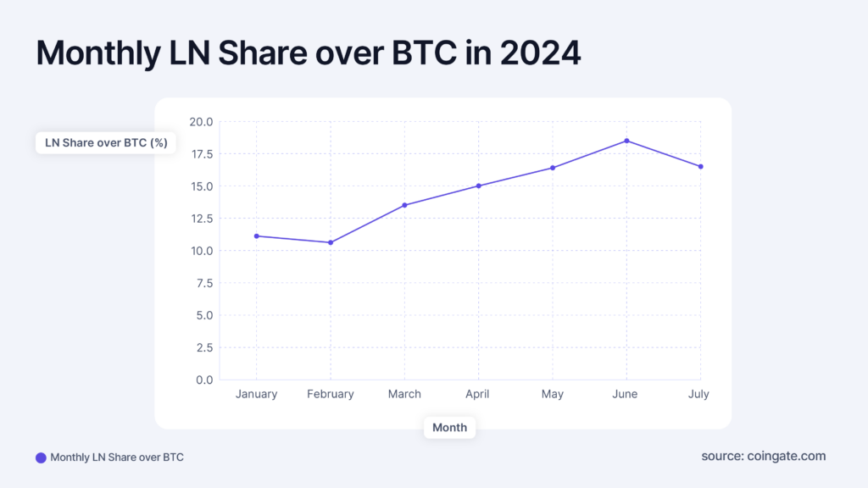Screen dimensions: 868x488
Task: Click the 0.0 y-axis tick label
Action: click(x=204, y=380)
